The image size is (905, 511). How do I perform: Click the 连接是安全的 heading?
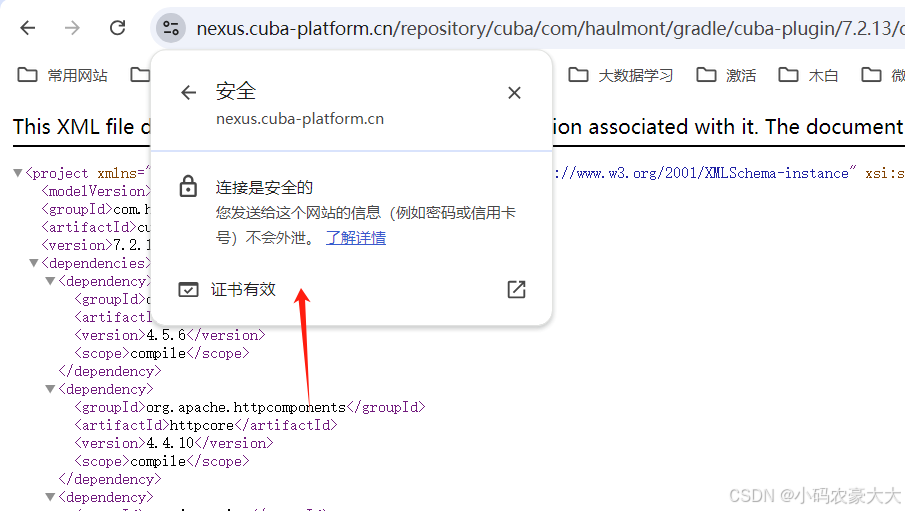[264, 187]
